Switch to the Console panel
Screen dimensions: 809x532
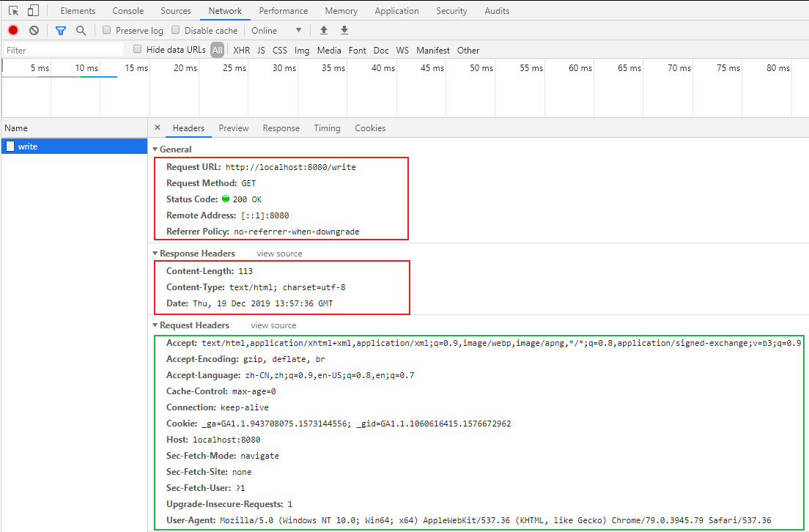click(128, 11)
